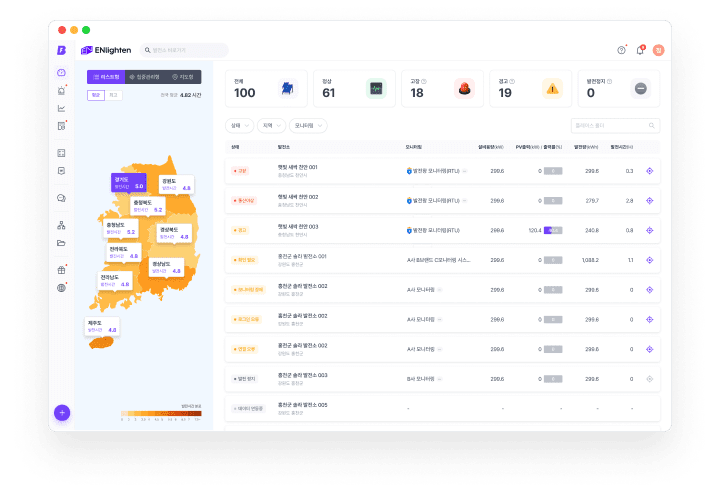Click the 경기도 region label on map

[x=128, y=183]
